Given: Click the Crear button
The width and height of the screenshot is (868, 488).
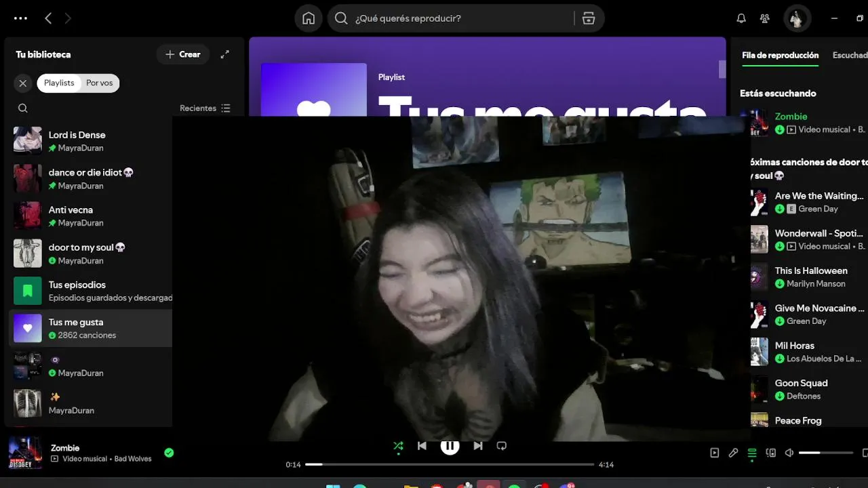Looking at the screenshot, I should (x=183, y=54).
